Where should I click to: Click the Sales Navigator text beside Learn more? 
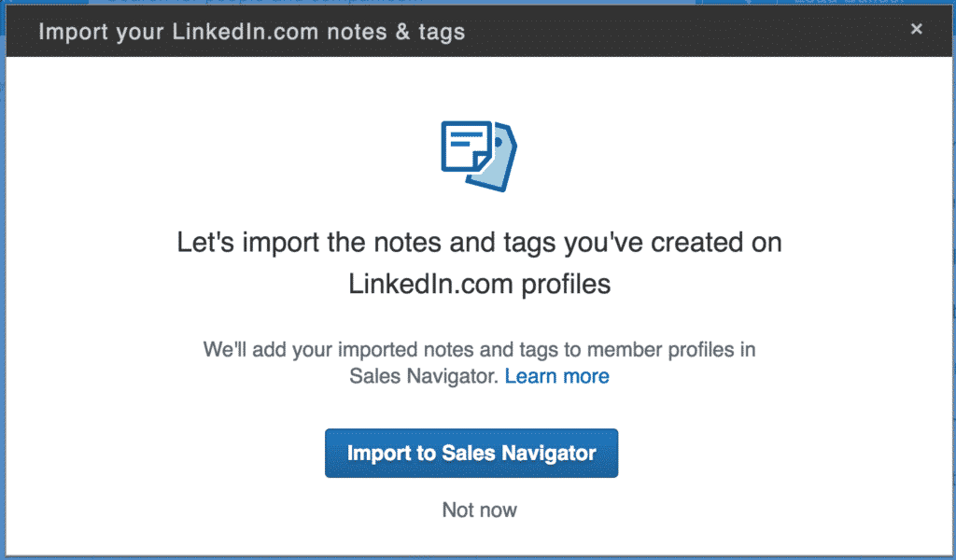click(424, 376)
